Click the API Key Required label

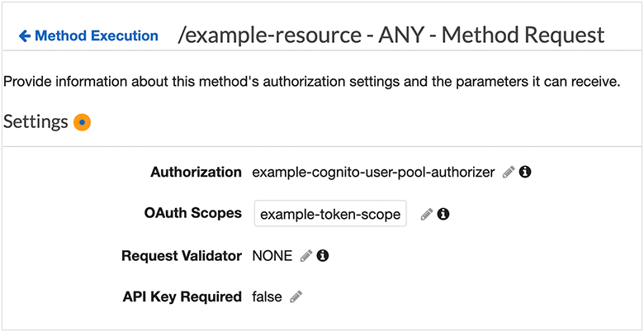[182, 296]
